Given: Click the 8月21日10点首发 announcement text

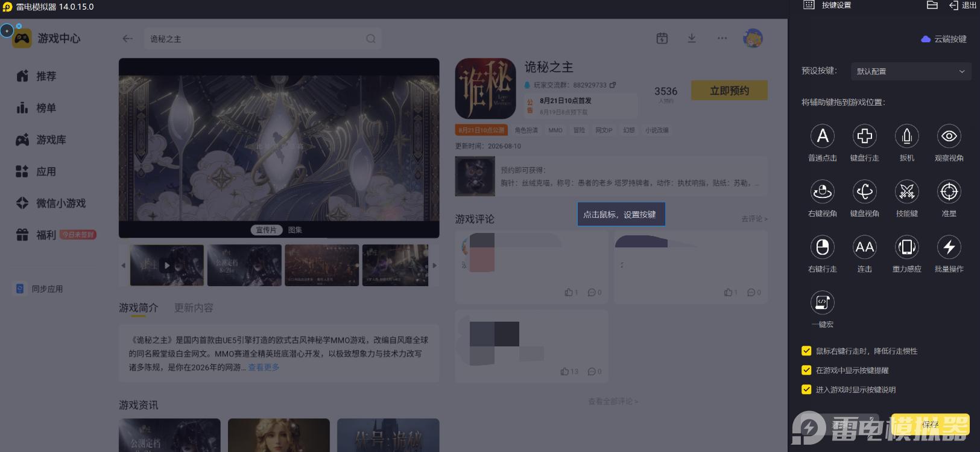Looking at the screenshot, I should tap(566, 101).
